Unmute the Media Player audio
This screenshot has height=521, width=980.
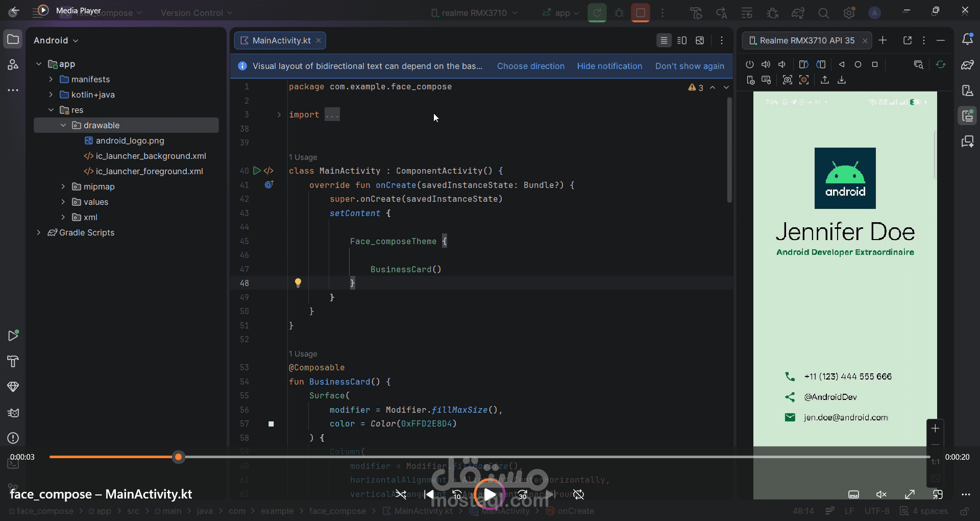click(x=881, y=494)
